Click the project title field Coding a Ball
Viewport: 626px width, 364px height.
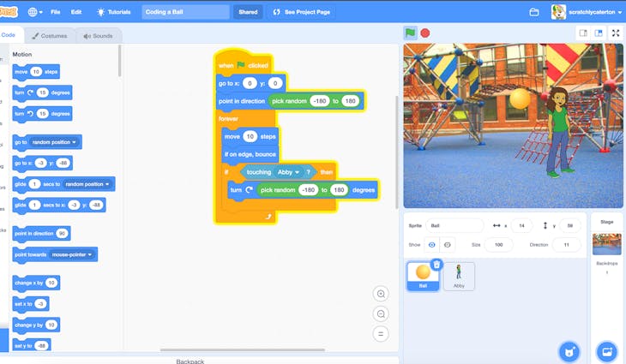[x=185, y=12]
